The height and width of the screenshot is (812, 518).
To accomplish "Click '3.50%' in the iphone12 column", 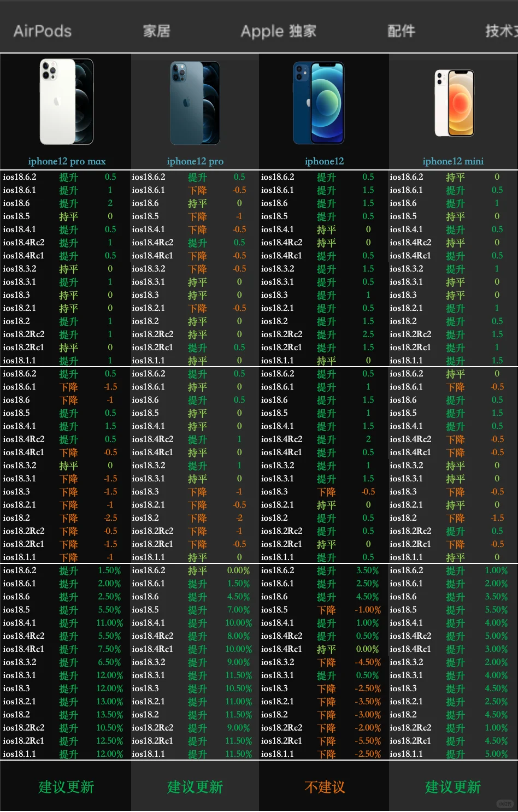I will 368,570.
